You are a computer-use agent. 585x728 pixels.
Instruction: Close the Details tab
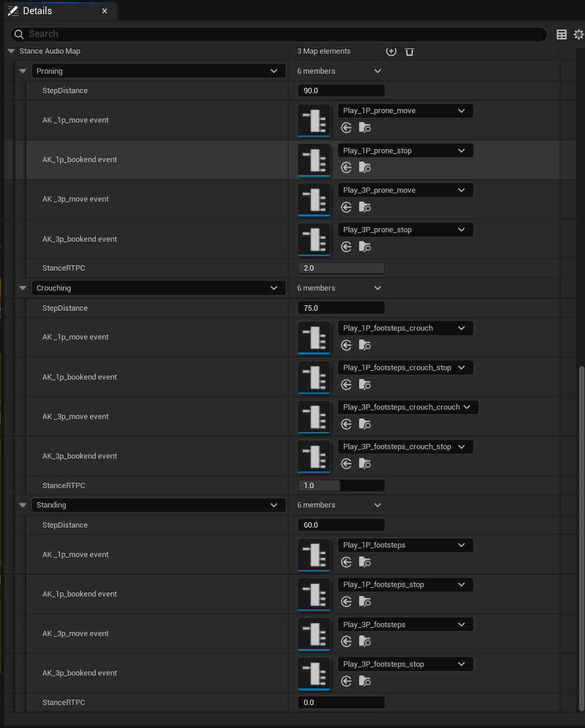104,11
